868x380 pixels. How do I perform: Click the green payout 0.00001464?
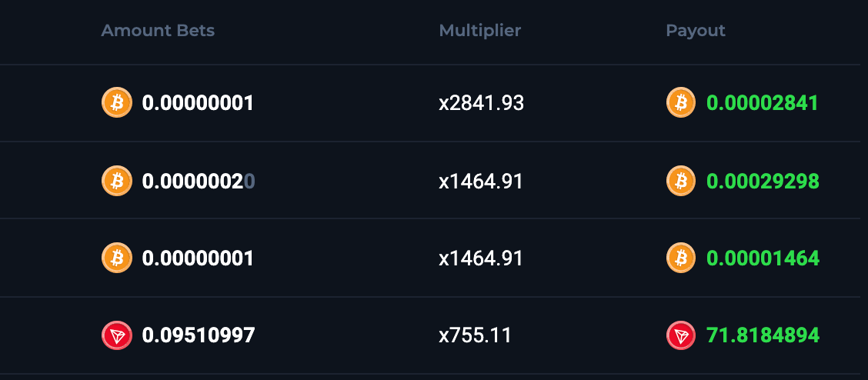[x=762, y=258]
